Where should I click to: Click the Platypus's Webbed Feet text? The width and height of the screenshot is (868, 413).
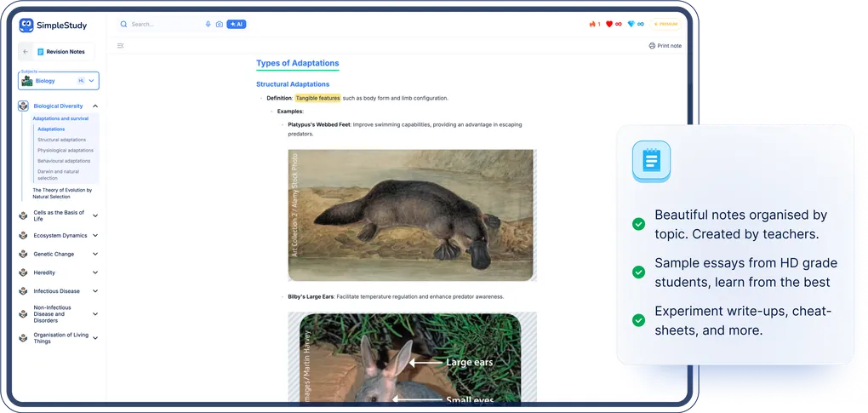pos(319,124)
